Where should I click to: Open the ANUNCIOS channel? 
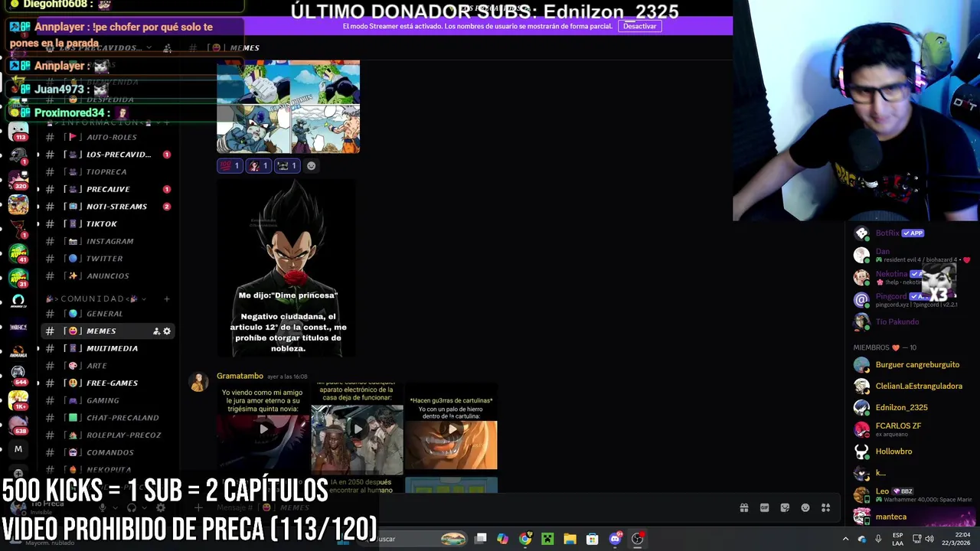[x=107, y=276]
